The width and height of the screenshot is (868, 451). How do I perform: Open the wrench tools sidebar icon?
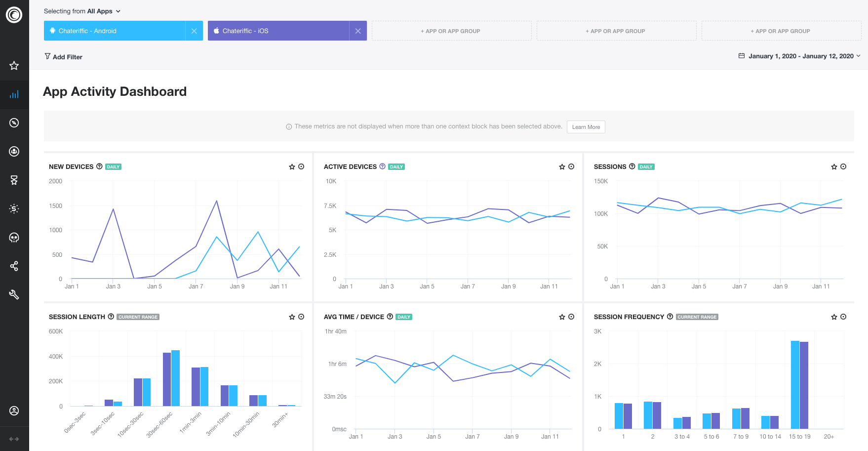click(14, 295)
